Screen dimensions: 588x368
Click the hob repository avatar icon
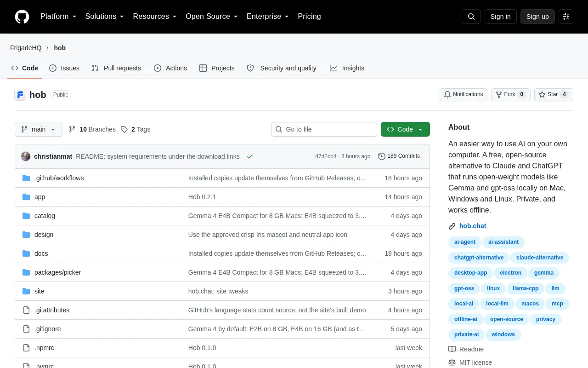(20, 95)
